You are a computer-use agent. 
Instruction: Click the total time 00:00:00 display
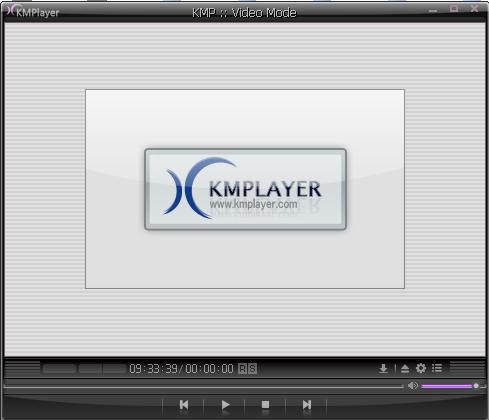[x=209, y=369]
